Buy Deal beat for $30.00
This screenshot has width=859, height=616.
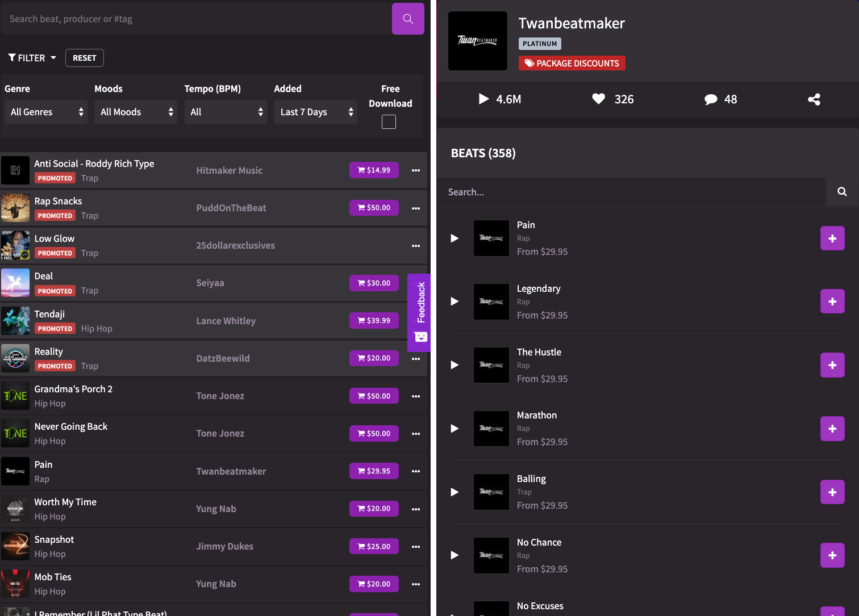374,283
